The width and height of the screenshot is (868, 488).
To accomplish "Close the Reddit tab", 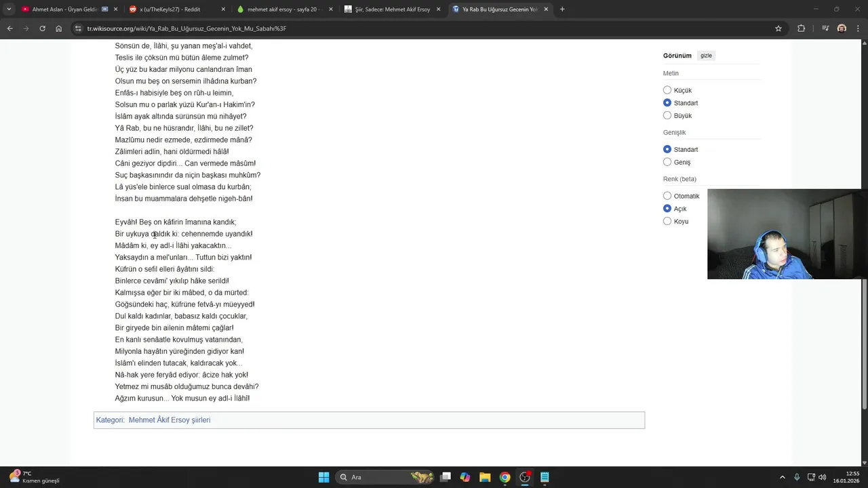I will (x=223, y=9).
